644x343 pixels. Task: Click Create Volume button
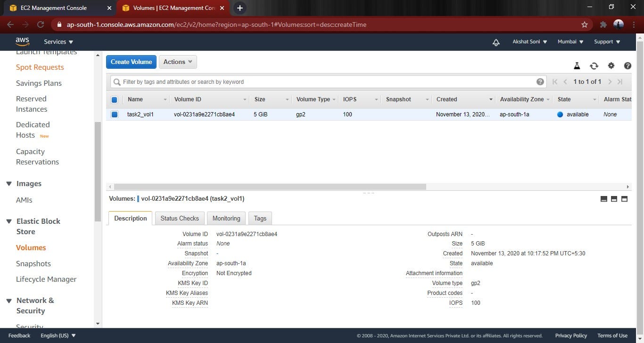click(x=131, y=62)
